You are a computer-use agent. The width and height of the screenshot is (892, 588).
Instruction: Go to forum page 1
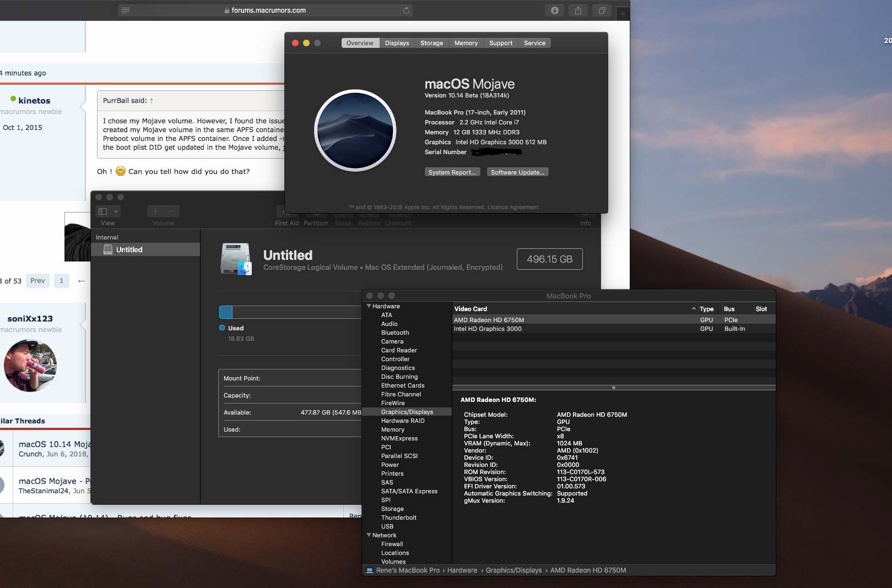tap(61, 281)
